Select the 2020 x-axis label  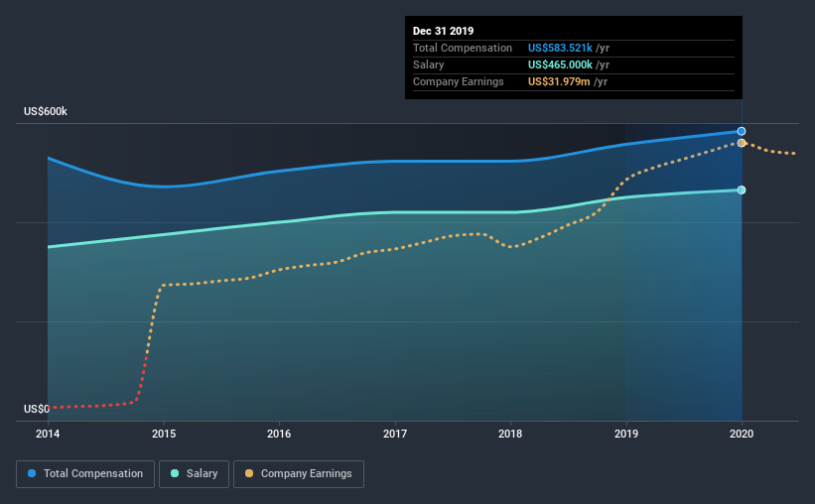click(x=742, y=434)
